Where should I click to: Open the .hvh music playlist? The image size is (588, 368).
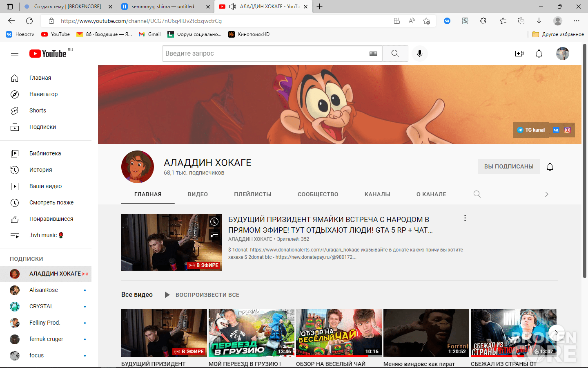[x=46, y=235]
